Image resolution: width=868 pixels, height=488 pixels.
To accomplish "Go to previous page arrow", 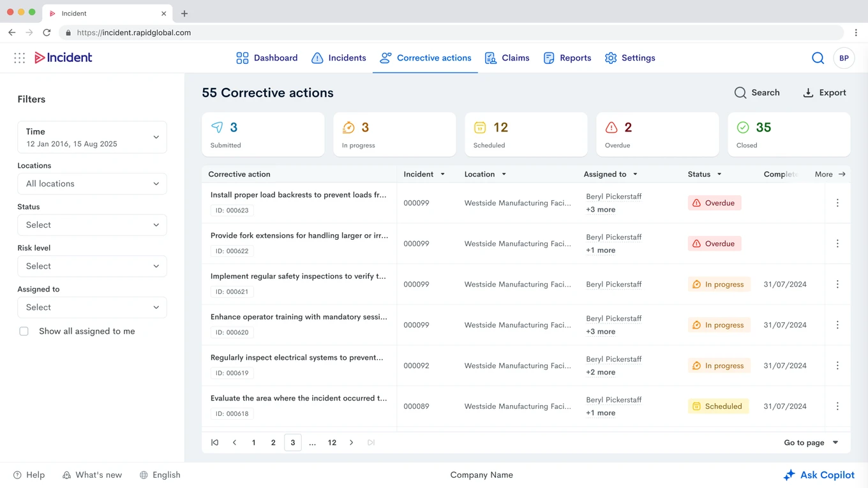I will tap(234, 443).
